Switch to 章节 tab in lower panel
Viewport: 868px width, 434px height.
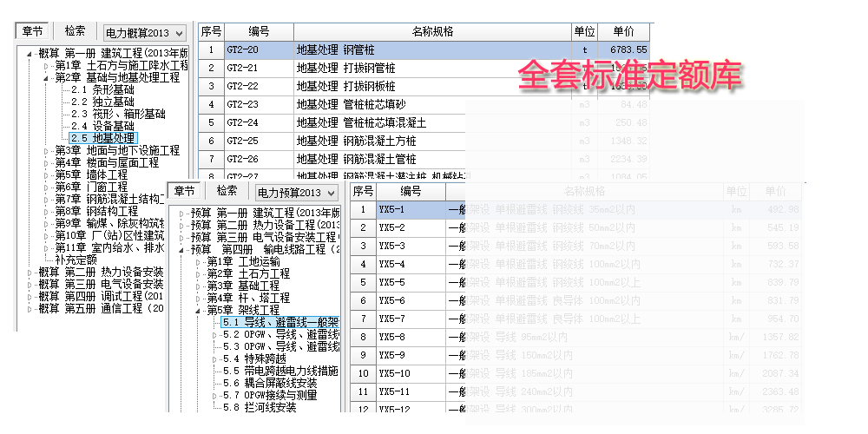(184, 191)
